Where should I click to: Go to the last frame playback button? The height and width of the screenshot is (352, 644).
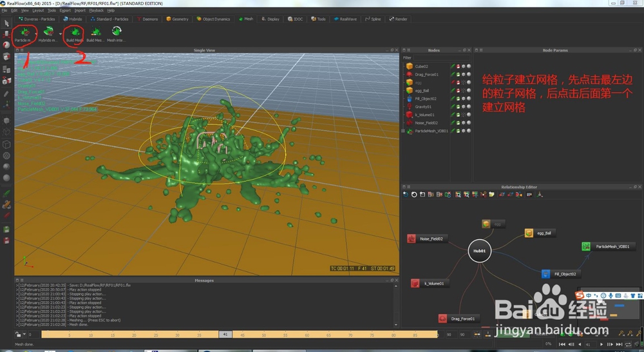[619, 344]
